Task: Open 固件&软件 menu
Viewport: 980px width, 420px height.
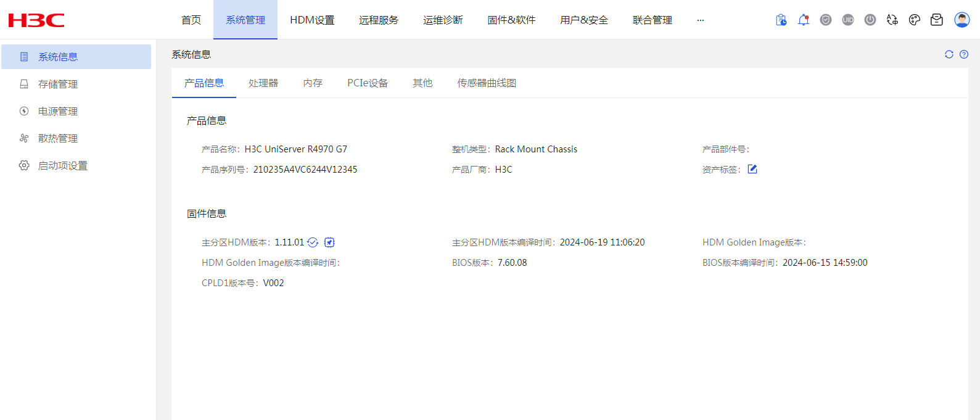Action: (x=511, y=20)
